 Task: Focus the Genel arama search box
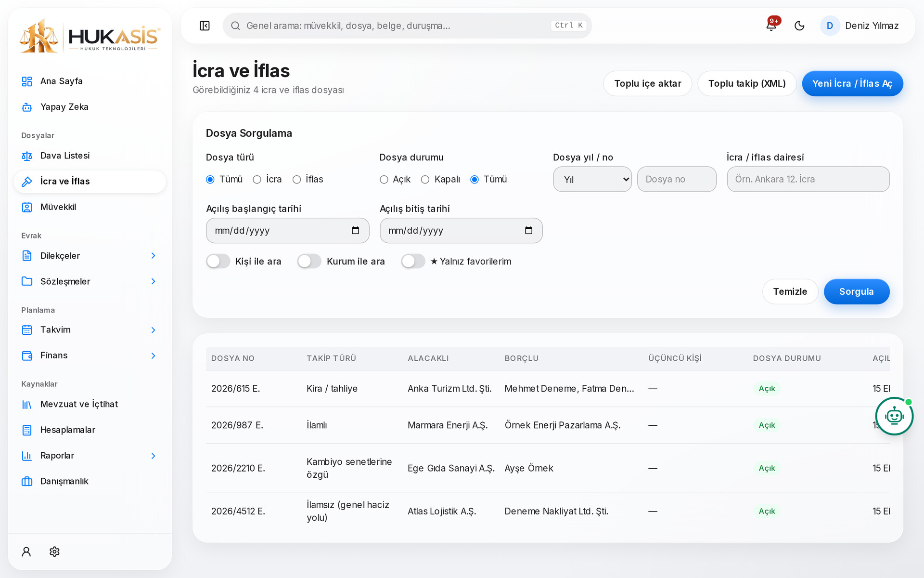[407, 26]
